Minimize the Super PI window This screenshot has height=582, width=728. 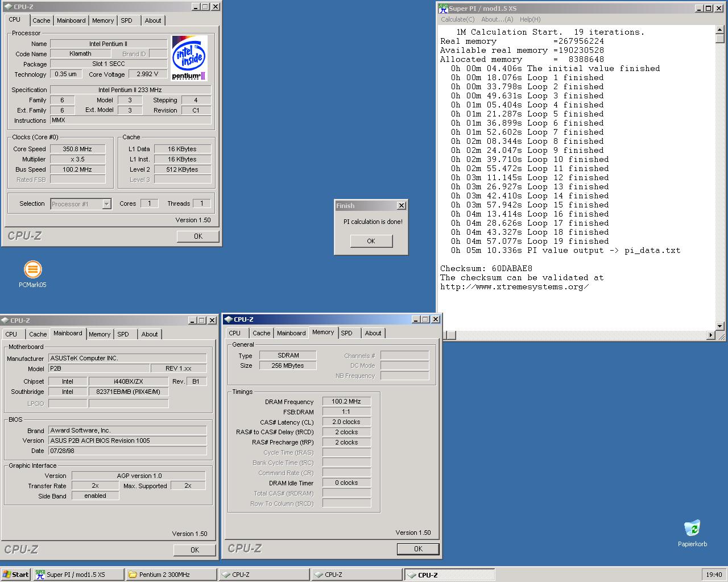699,8
